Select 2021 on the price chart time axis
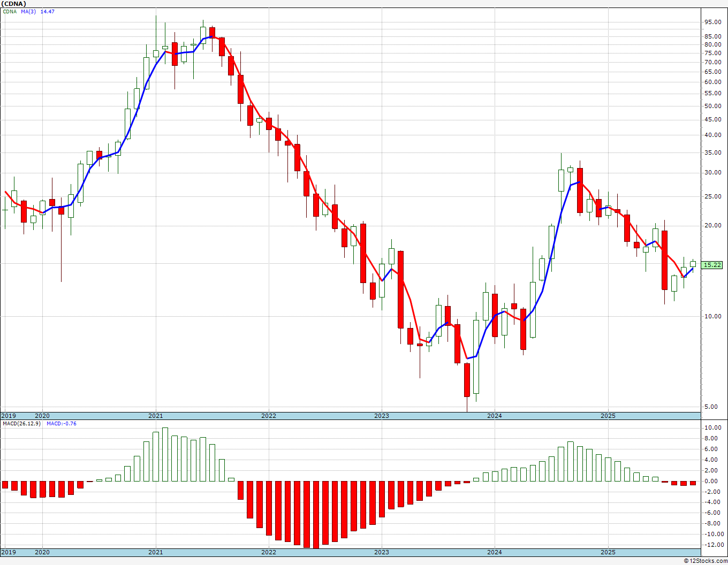Viewport: 728px width, 565px height. pos(155,416)
